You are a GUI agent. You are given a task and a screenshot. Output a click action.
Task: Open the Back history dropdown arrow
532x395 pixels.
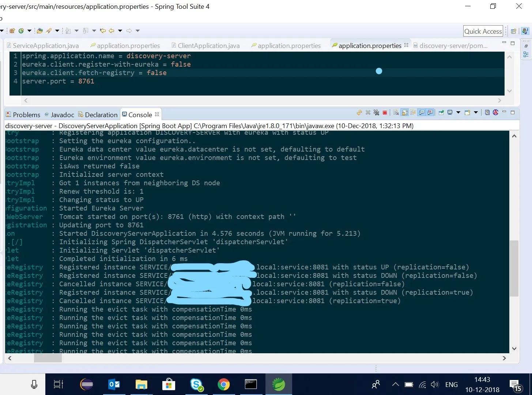pos(120,31)
